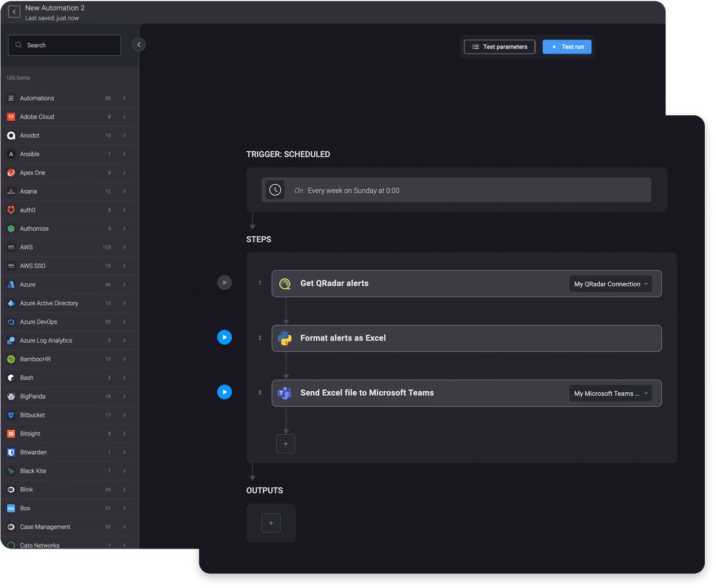Add an output with the plus button
The image size is (716, 588).
tap(271, 523)
